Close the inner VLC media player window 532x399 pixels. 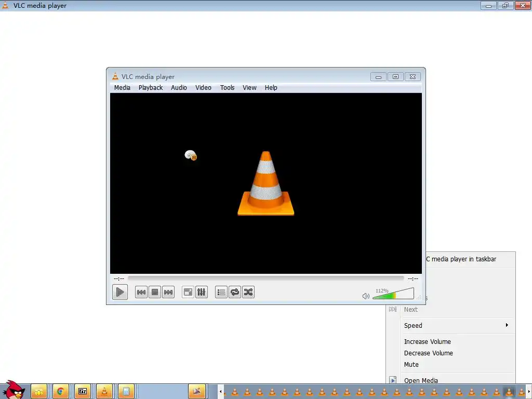[x=413, y=77]
